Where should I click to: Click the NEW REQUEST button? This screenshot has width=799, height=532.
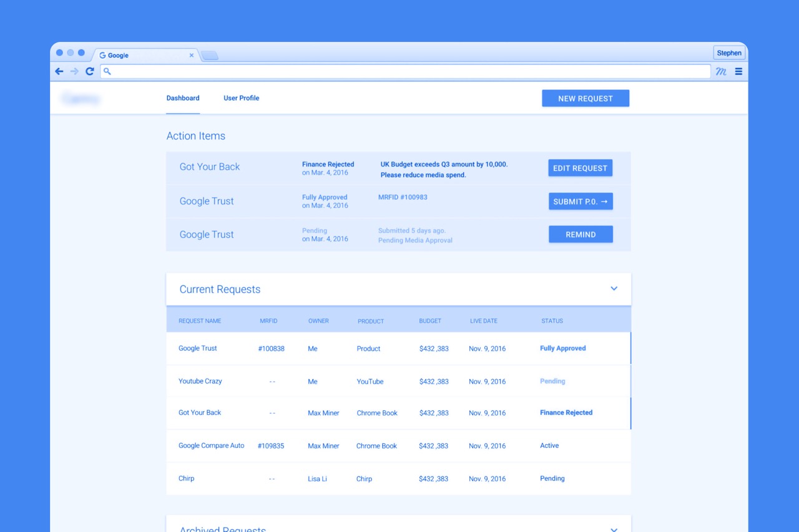tap(586, 99)
